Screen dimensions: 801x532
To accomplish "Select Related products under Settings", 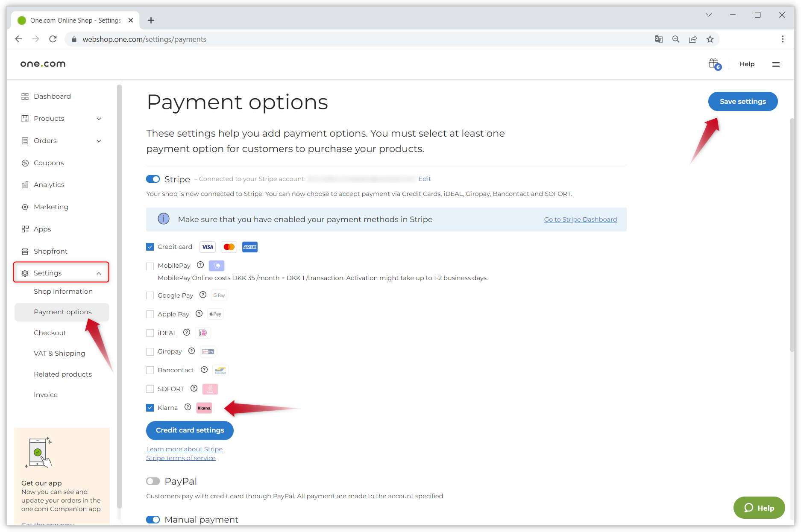I will (x=63, y=374).
